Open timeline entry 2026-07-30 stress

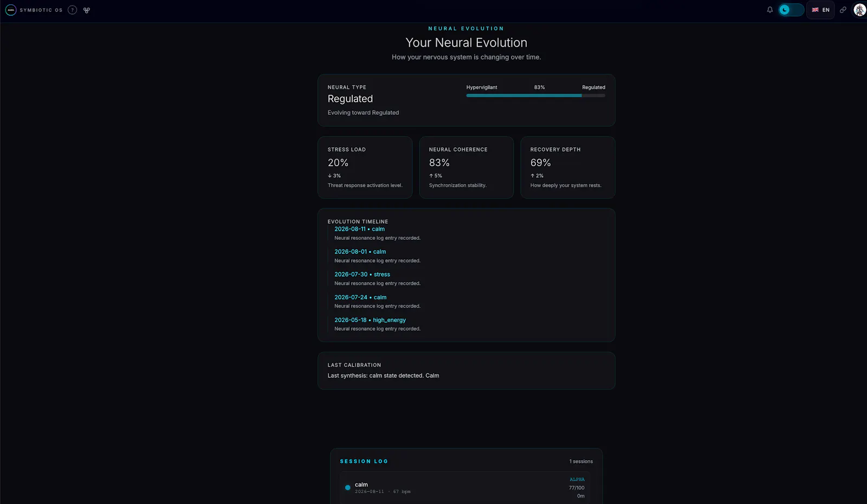coord(362,274)
